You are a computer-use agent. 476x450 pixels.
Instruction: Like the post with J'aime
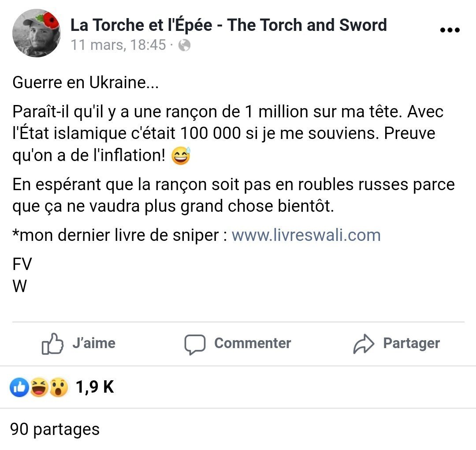(x=78, y=344)
